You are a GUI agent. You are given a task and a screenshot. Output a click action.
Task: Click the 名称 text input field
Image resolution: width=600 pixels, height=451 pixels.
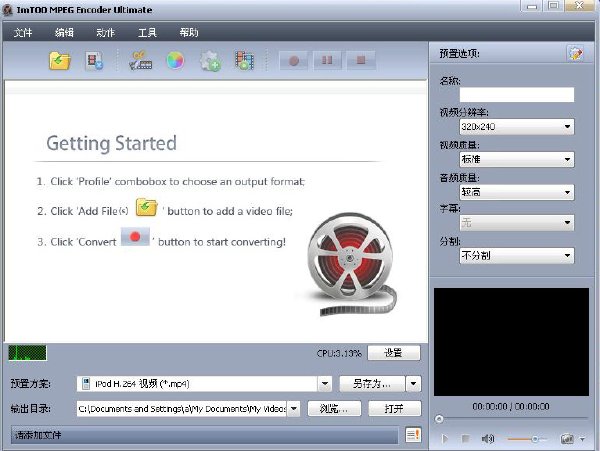[517, 94]
